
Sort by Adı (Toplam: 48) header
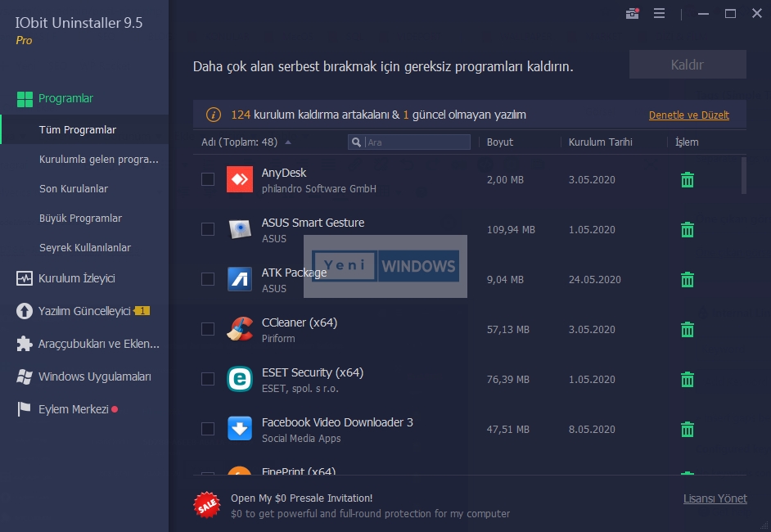coord(240,142)
